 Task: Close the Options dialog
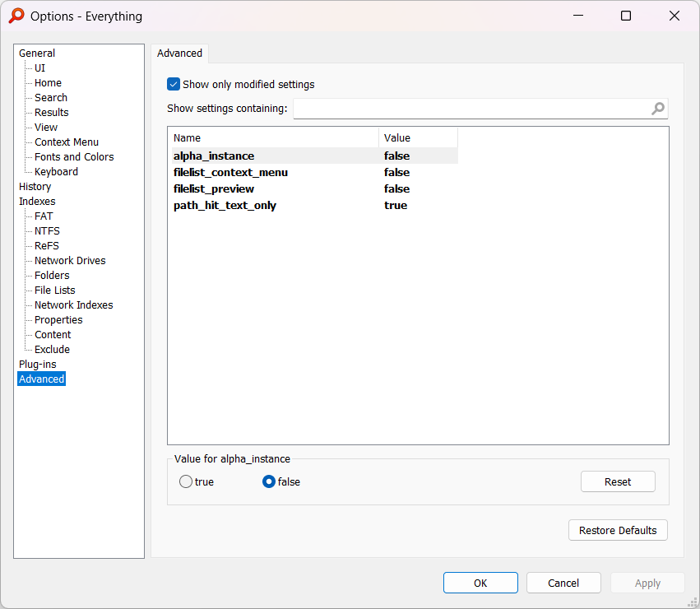[675, 16]
